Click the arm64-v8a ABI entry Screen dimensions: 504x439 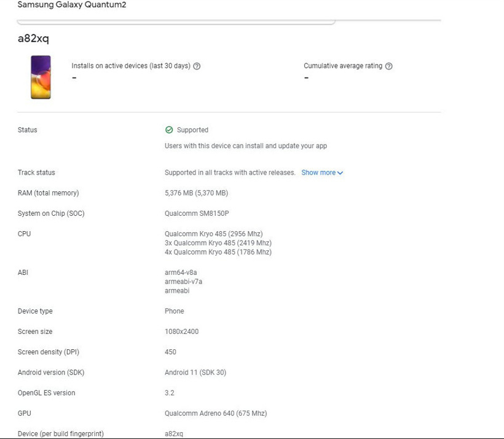tap(181, 272)
